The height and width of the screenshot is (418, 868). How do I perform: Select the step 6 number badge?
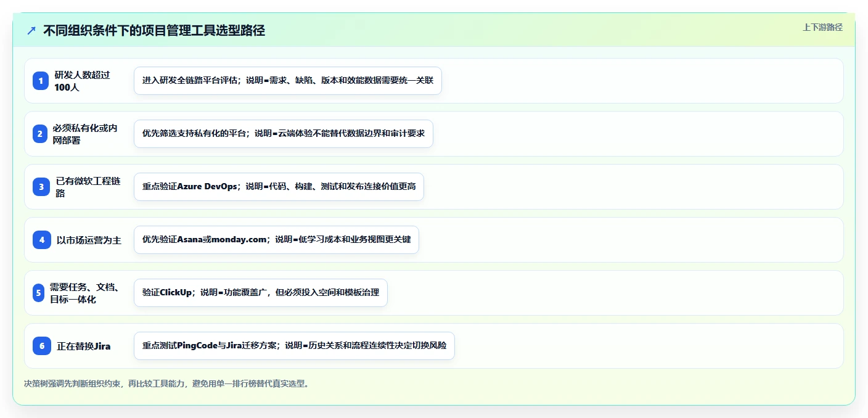pos(41,346)
